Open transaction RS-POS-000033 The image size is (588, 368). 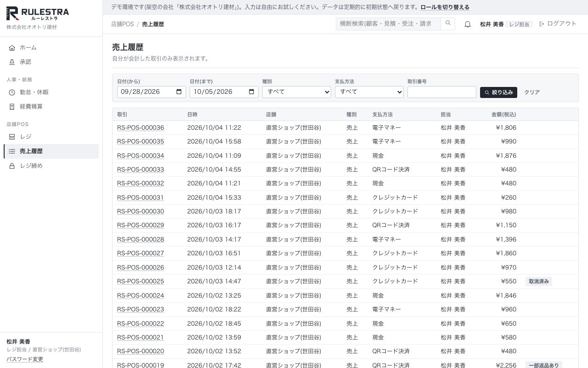[x=141, y=170]
